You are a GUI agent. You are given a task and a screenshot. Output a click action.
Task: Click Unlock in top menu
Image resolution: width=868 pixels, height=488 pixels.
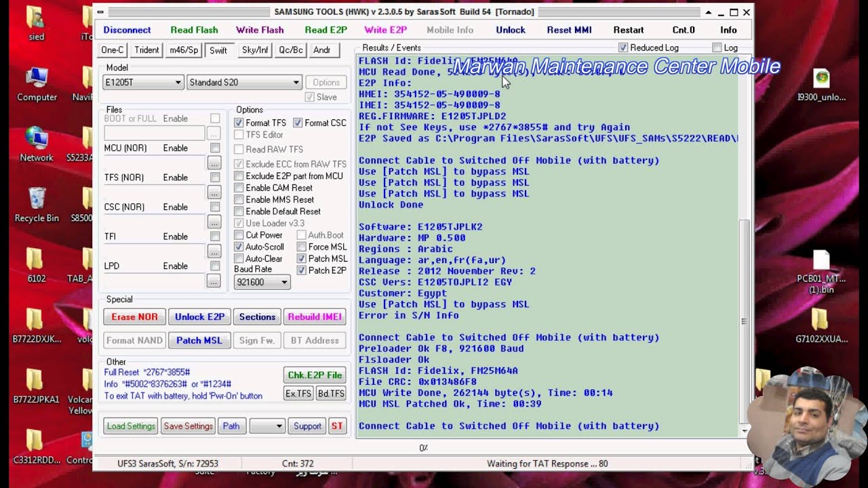pyautogui.click(x=511, y=30)
